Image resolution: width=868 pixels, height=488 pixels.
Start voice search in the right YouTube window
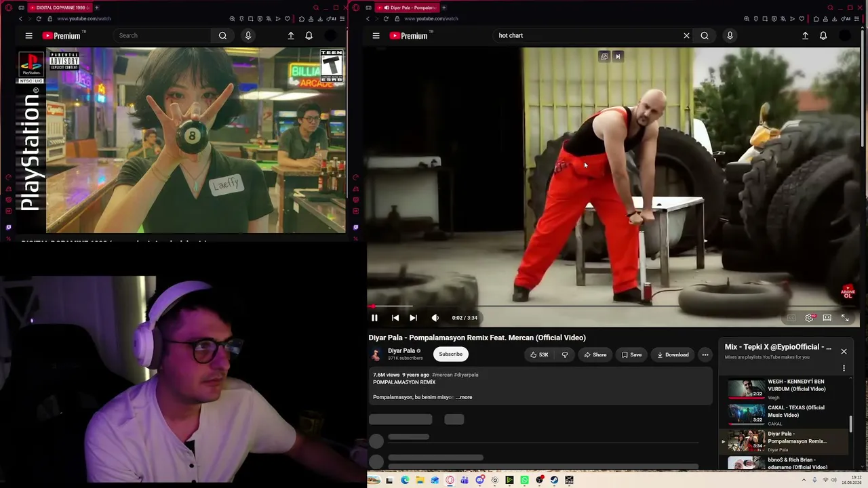pos(730,36)
